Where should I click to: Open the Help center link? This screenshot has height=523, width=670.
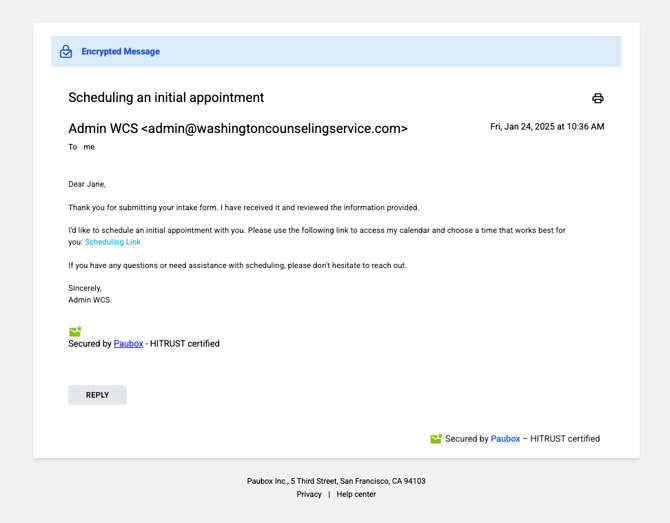coord(356,494)
